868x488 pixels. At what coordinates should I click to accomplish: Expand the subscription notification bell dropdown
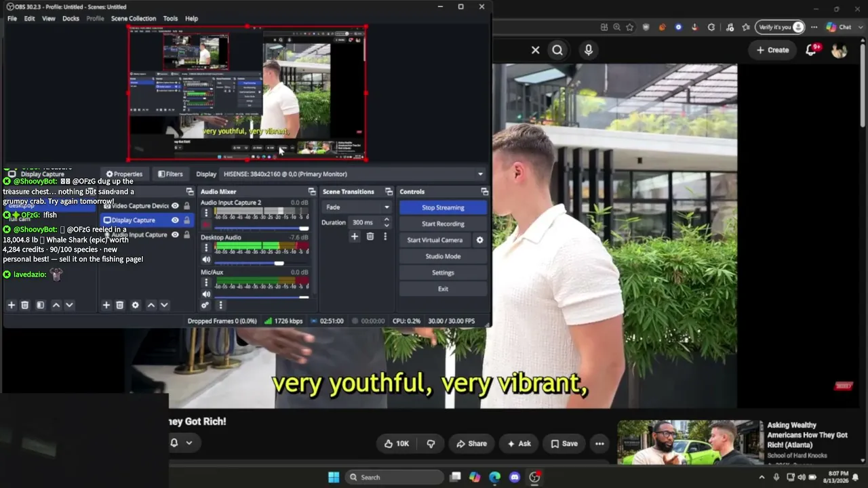pyautogui.click(x=181, y=443)
